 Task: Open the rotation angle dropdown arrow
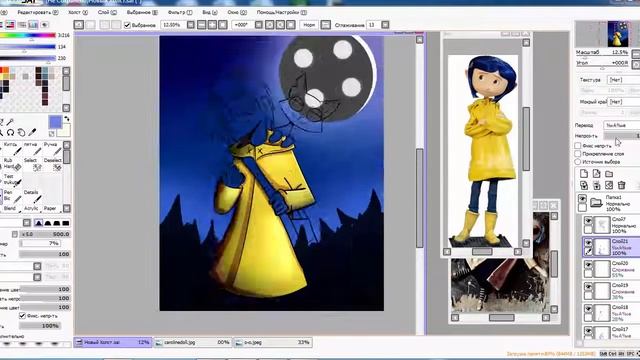coord(259,25)
